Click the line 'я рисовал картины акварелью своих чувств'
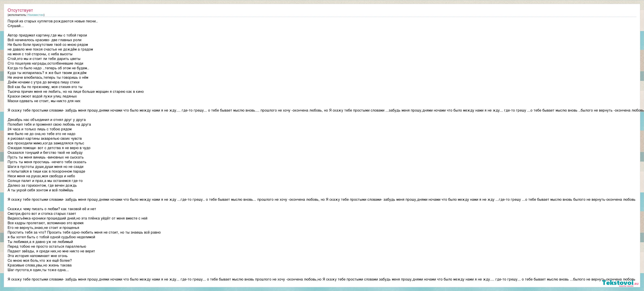The width and height of the screenshot is (644, 291). point(44,138)
